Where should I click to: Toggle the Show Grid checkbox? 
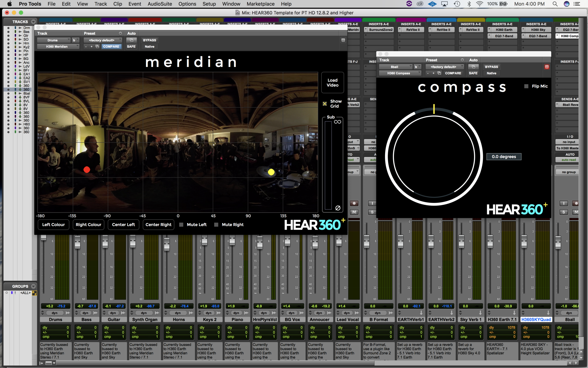325,104
